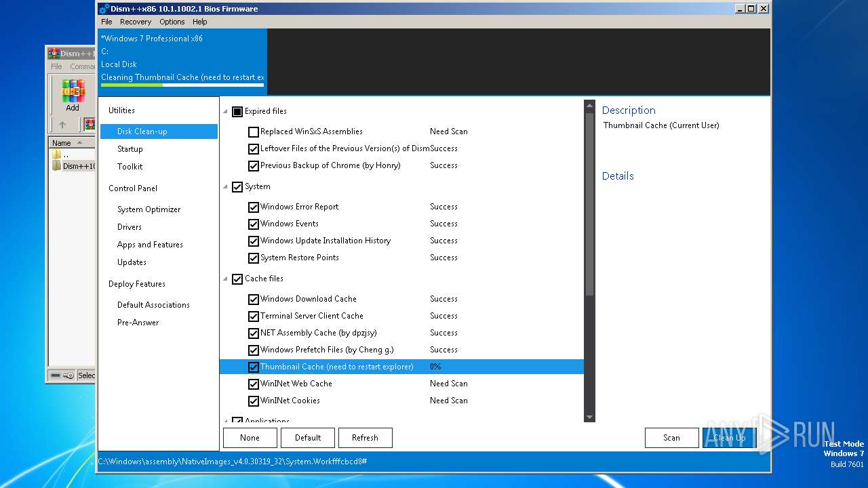Click the Scan button

(672, 438)
